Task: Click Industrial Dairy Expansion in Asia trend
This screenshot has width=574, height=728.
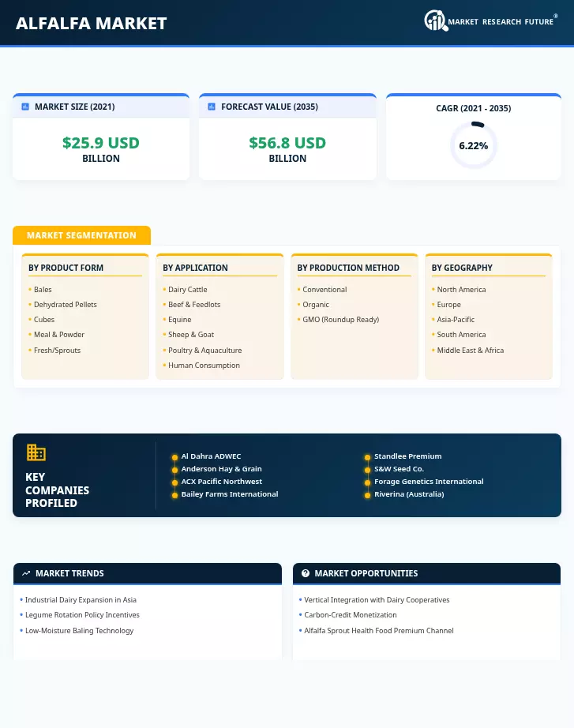Action: tap(81, 600)
